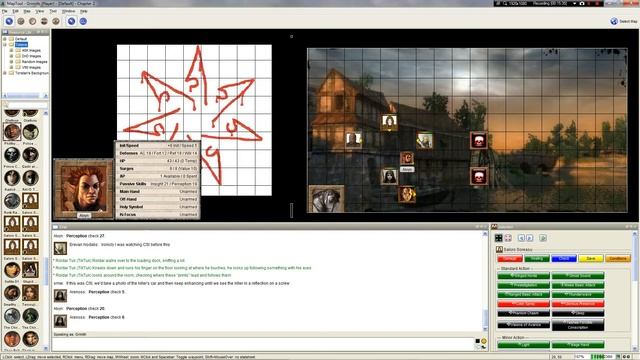Select the armored warrior token with sword

pos(424,141)
